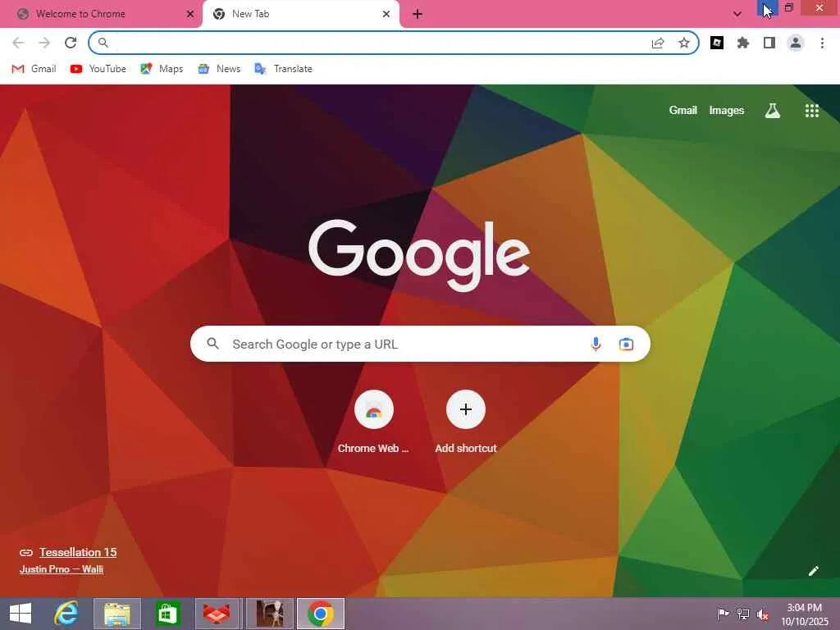840x630 pixels.
Task: Open Maps bookmark
Action: 162,69
